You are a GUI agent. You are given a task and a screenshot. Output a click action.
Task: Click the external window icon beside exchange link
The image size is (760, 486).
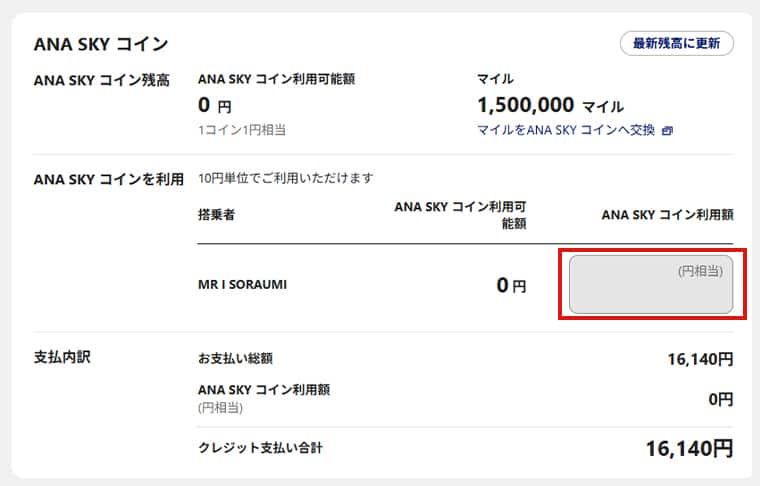(668, 130)
